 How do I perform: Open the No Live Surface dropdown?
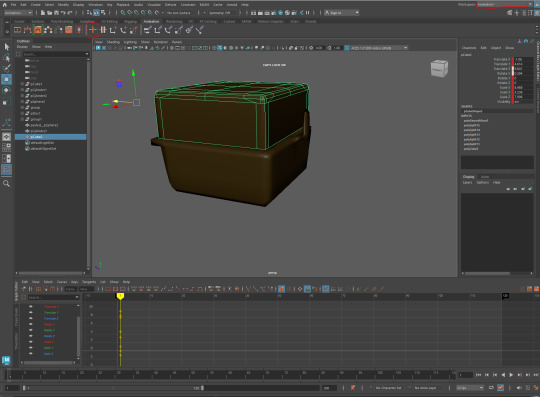point(179,13)
